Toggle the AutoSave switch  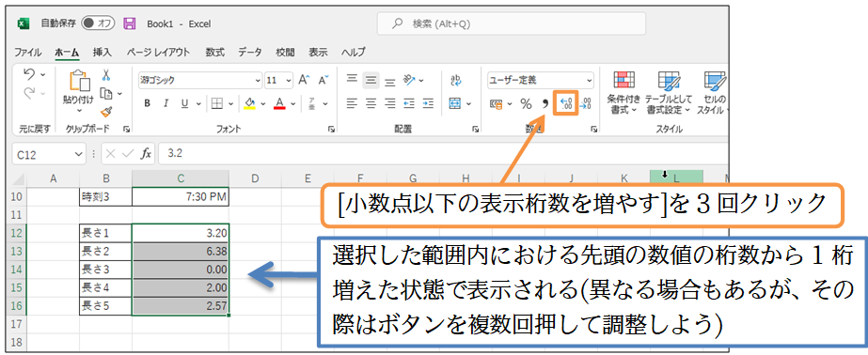point(98,23)
